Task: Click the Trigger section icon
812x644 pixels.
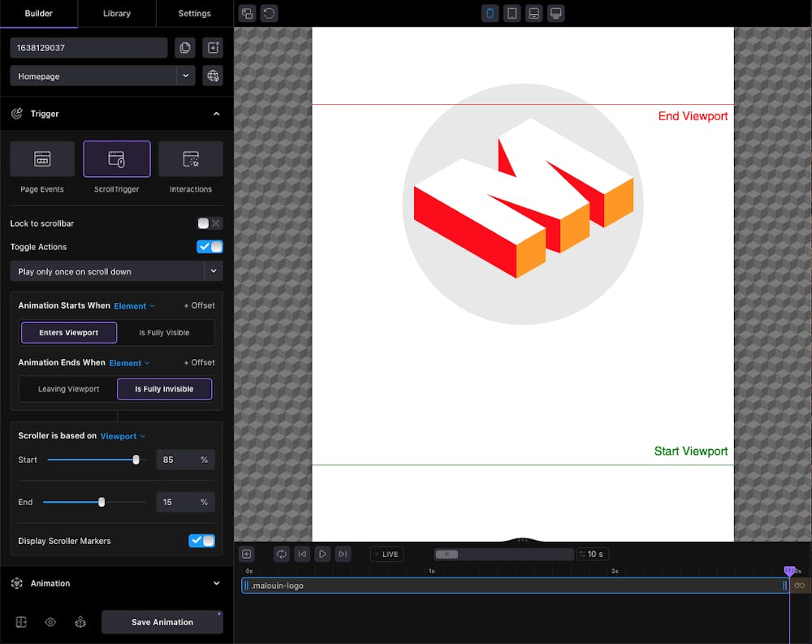Action: [x=17, y=114]
